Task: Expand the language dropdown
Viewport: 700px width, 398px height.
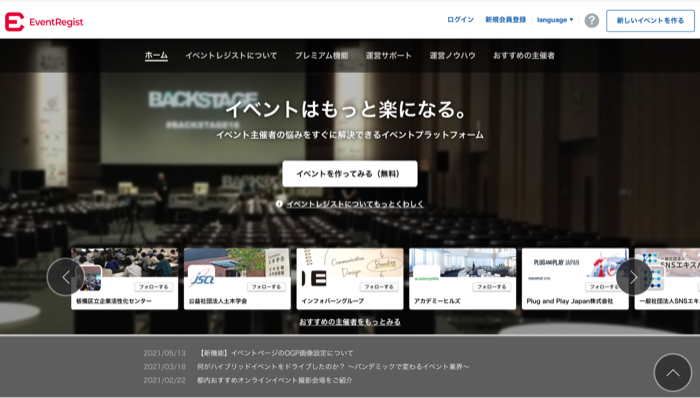Action: point(555,20)
